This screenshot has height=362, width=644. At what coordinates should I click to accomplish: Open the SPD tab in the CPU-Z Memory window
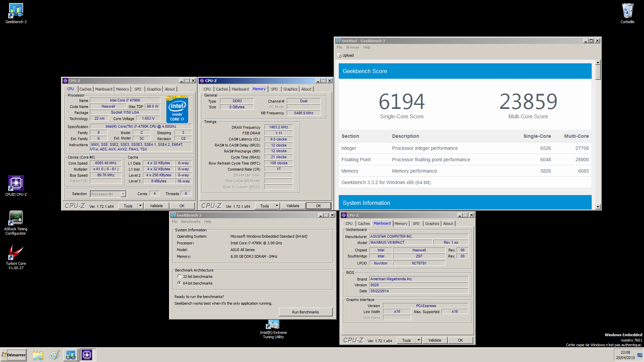(x=274, y=89)
